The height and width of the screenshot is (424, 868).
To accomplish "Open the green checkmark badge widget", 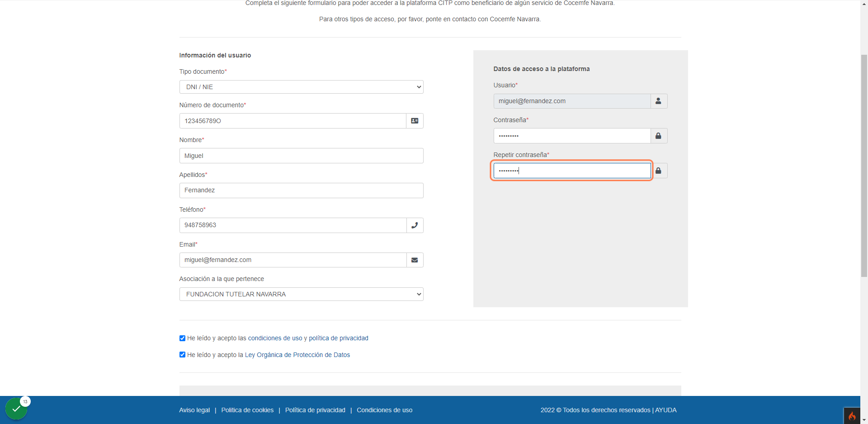I will coord(17,408).
